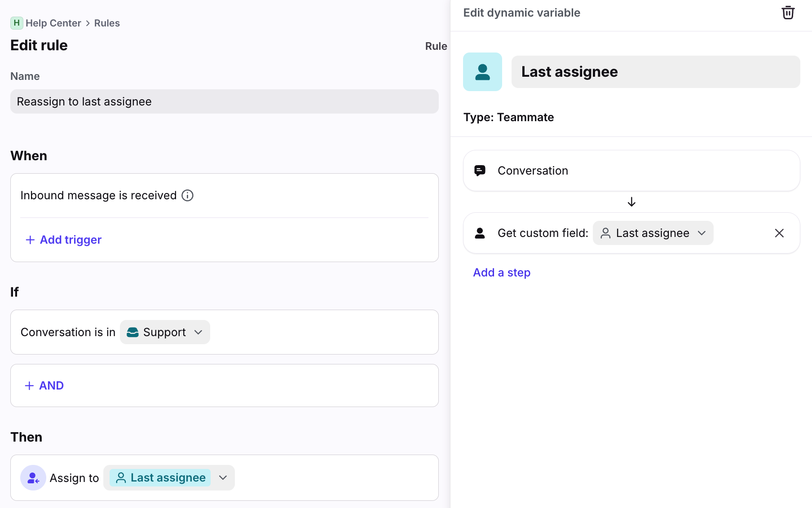The width and height of the screenshot is (812, 508).
Task: Click the down arrow between steps
Action: tap(631, 202)
